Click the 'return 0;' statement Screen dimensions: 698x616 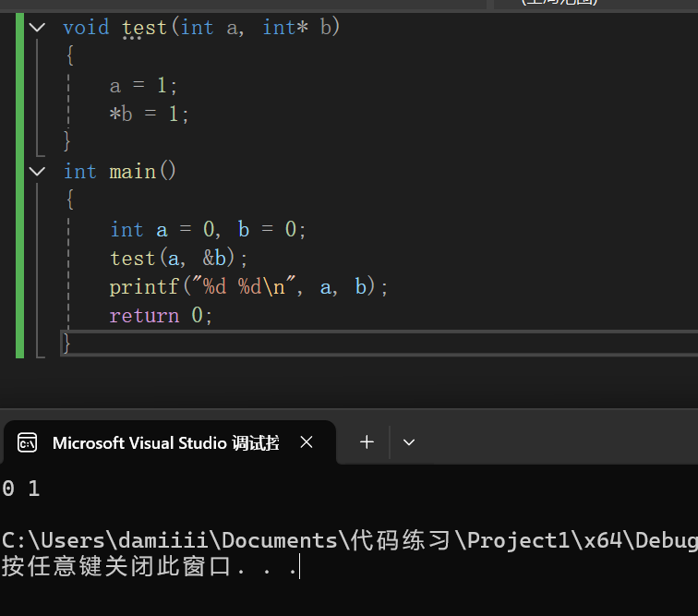(x=162, y=315)
